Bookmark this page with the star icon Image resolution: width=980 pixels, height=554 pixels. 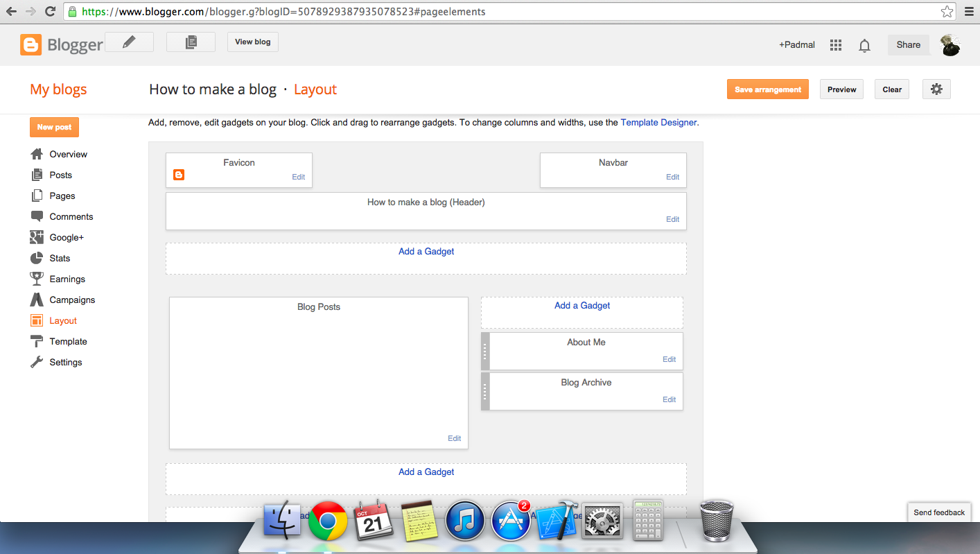point(947,11)
